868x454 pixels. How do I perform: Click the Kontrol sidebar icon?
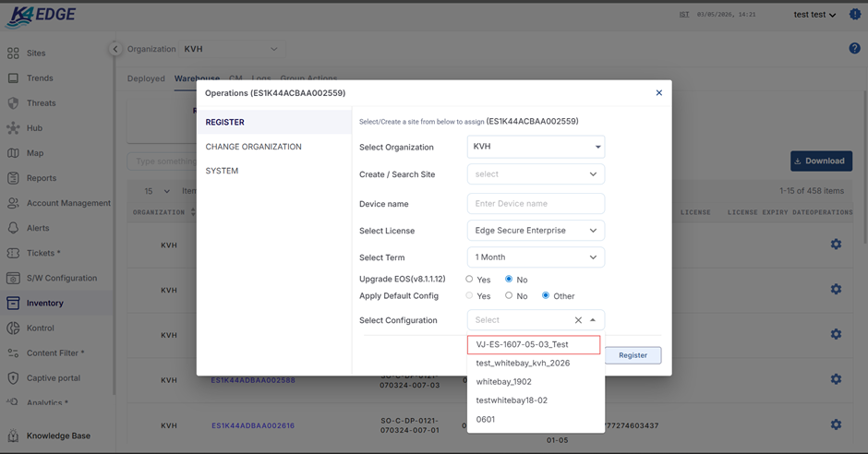(x=13, y=328)
